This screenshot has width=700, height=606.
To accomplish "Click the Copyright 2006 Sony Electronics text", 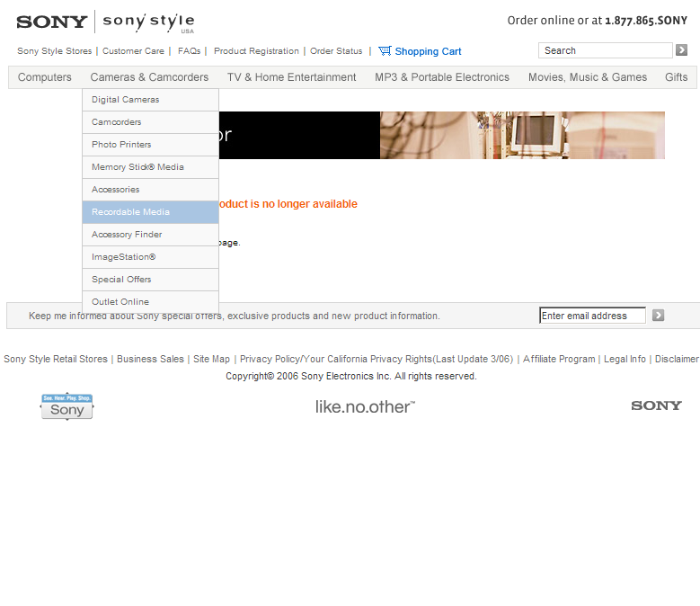I will [350, 376].
